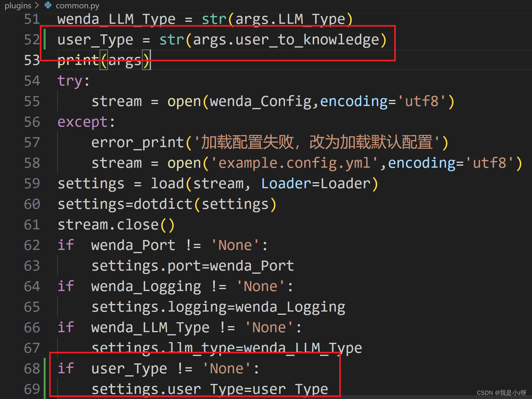Click the except keyword on line 56
Screen dimensions: 532x399
click(x=83, y=122)
